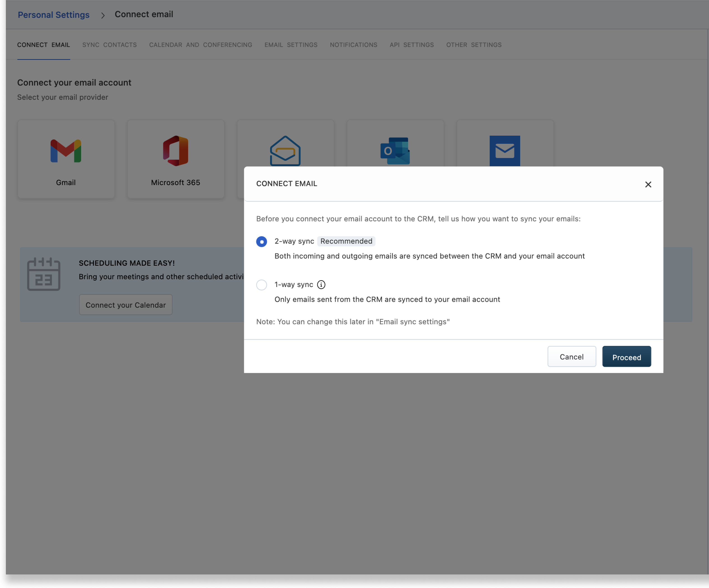709x588 pixels.
Task: Open the Email Settings tab
Action: [291, 45]
